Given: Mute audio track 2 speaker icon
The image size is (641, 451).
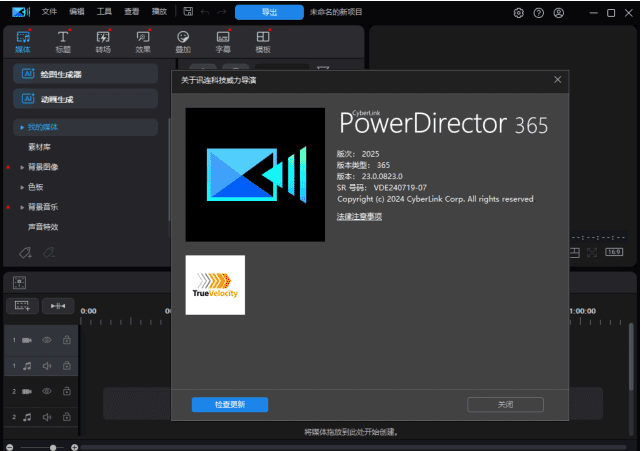Looking at the screenshot, I should 47,417.
